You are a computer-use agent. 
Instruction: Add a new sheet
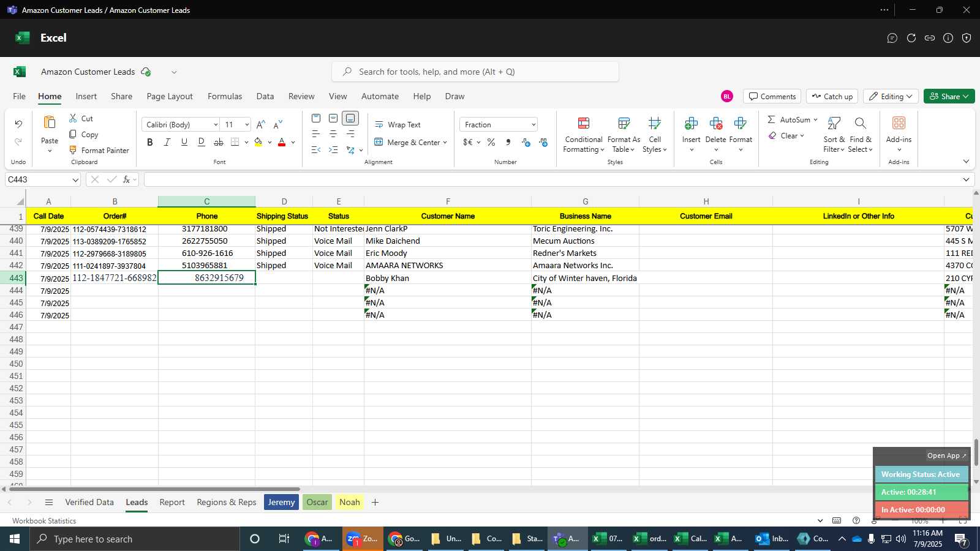(x=375, y=502)
